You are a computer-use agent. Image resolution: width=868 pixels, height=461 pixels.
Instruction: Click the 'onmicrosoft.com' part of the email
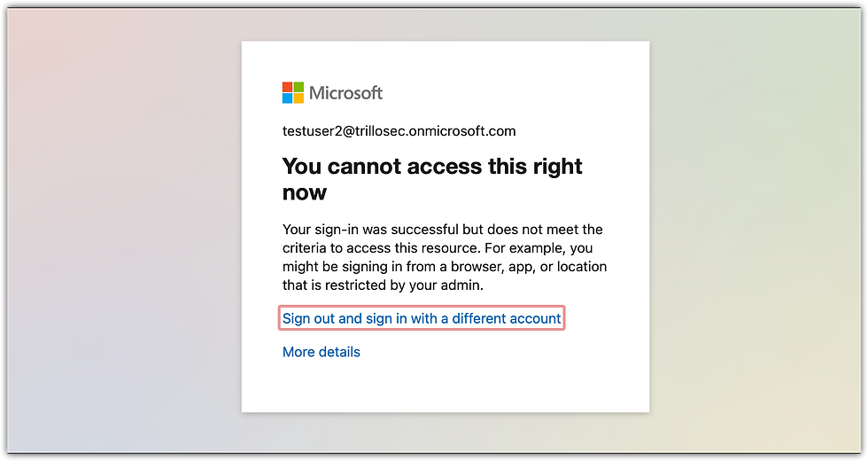click(x=462, y=131)
